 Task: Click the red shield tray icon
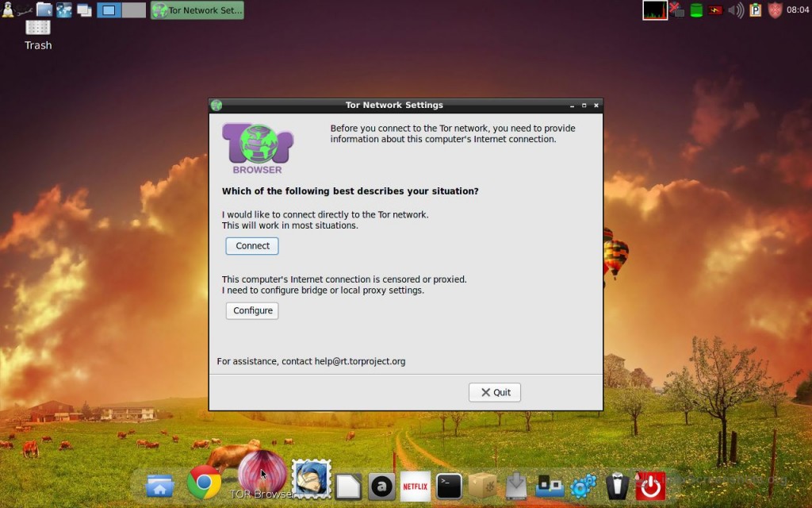(x=775, y=10)
